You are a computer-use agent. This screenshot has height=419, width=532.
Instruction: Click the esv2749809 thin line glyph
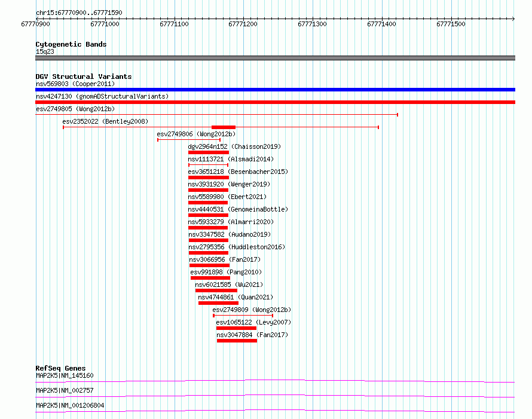(243, 316)
